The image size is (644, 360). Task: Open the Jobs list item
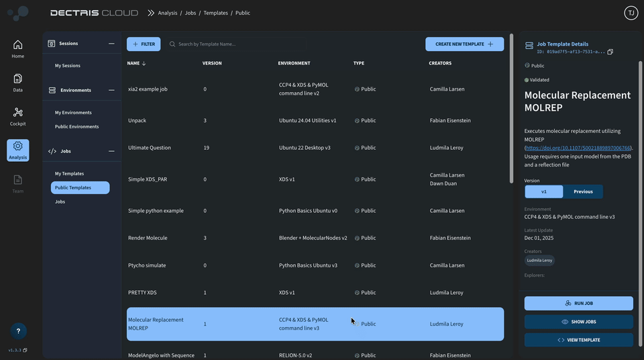60,201
